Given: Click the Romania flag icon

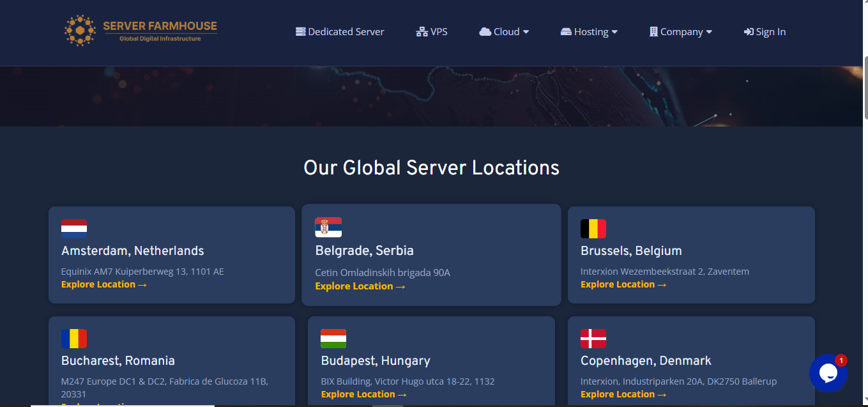Looking at the screenshot, I should click(x=74, y=339).
